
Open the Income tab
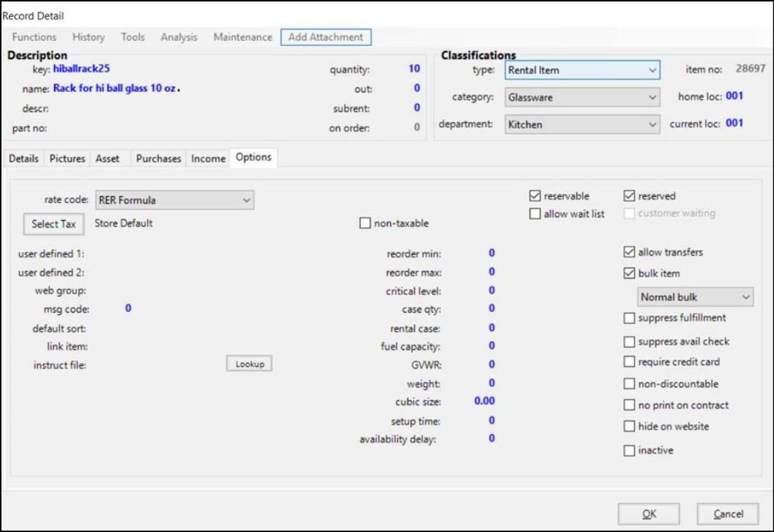point(208,159)
